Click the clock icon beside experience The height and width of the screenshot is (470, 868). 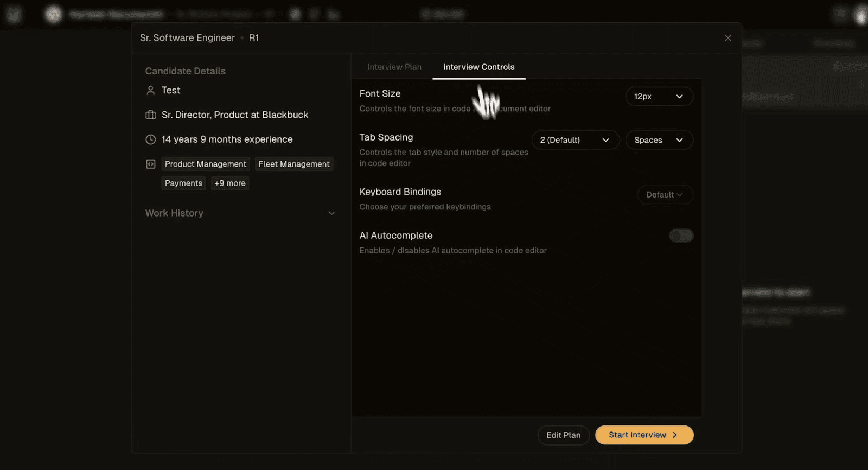coord(151,139)
